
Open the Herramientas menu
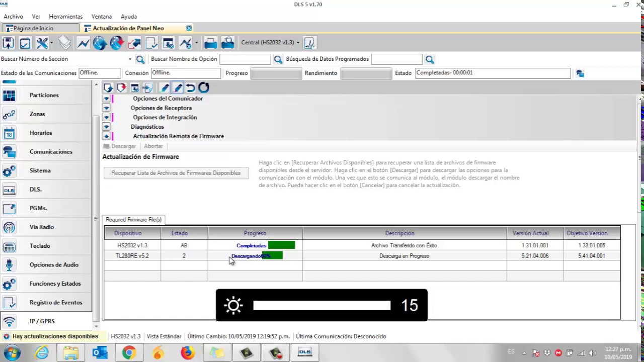66,17
